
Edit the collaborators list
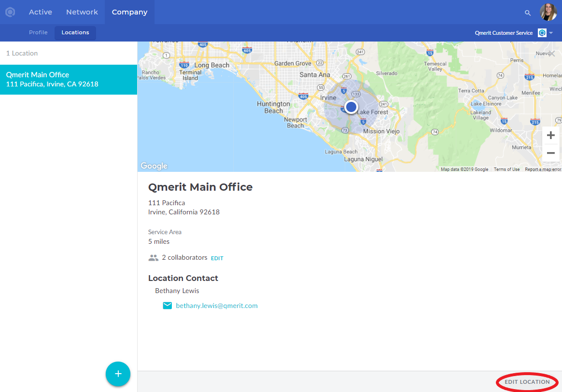[217, 258]
